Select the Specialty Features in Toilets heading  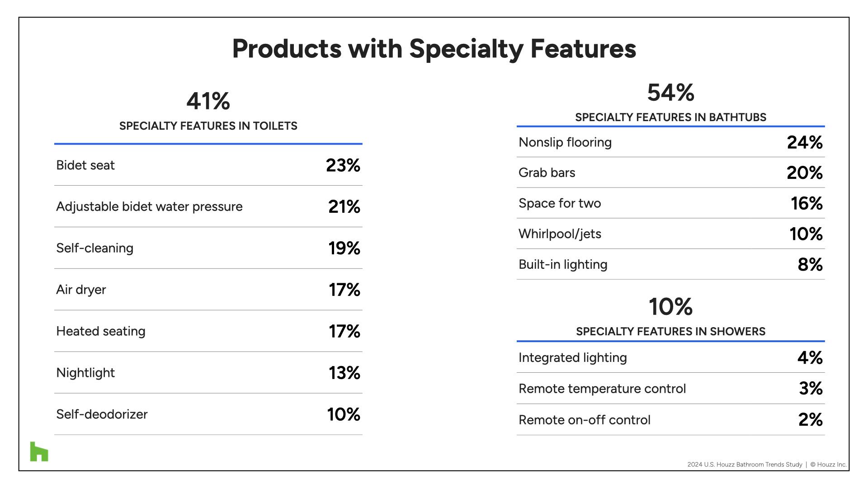point(208,126)
